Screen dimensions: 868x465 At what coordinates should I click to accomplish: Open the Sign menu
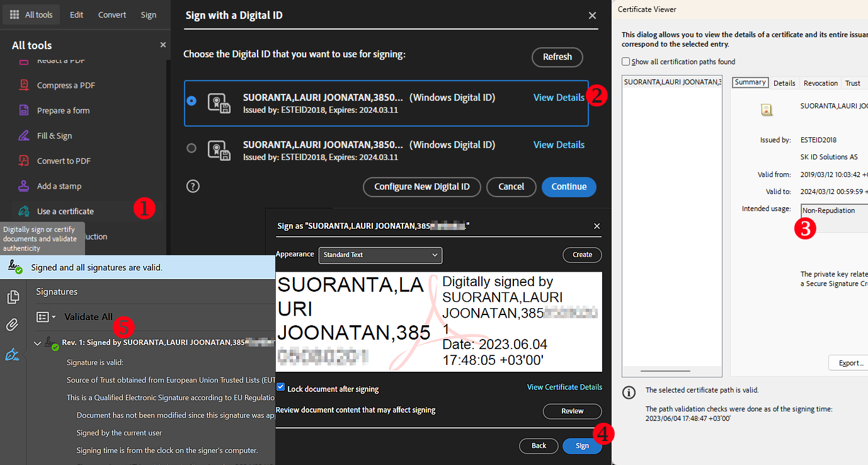tap(149, 14)
